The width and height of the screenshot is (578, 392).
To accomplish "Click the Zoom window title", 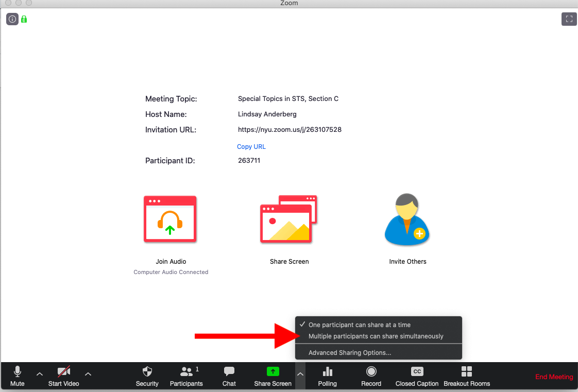I will [x=289, y=3].
